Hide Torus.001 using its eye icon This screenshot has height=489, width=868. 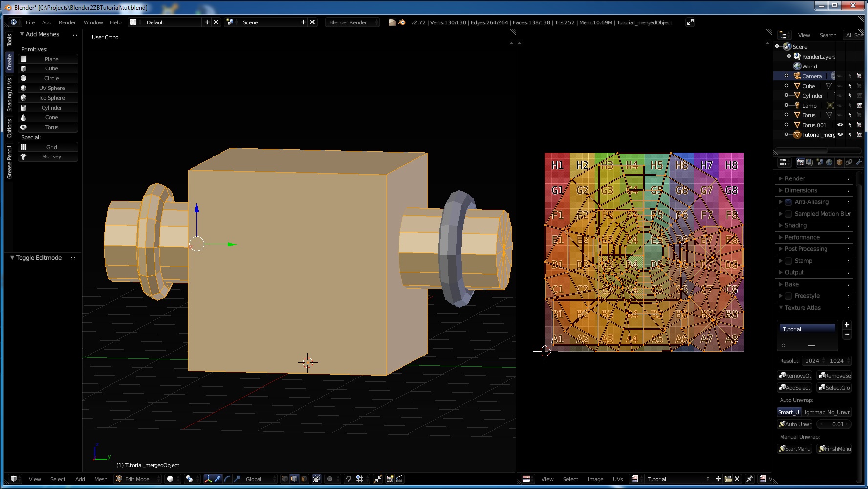coord(840,125)
